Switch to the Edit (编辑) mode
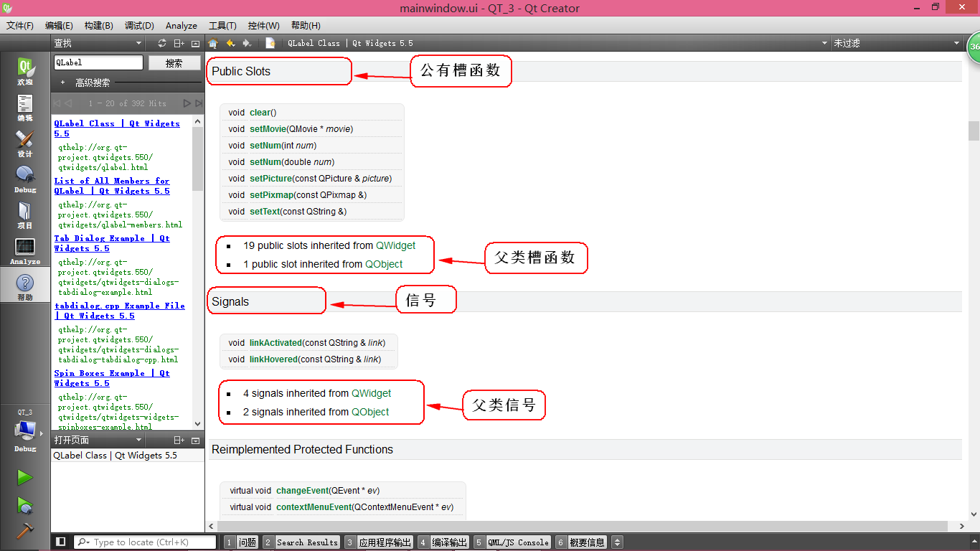 [25, 108]
